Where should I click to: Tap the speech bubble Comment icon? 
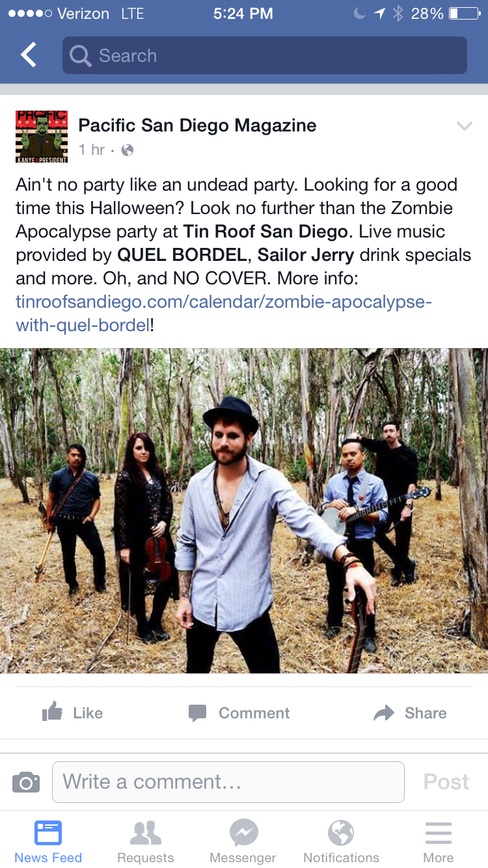198,713
